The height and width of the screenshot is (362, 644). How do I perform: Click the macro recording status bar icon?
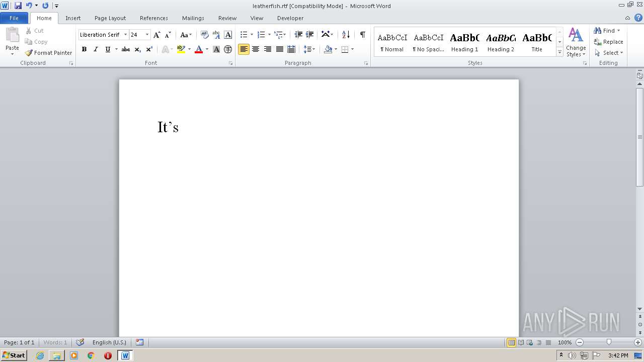pyautogui.click(x=140, y=342)
